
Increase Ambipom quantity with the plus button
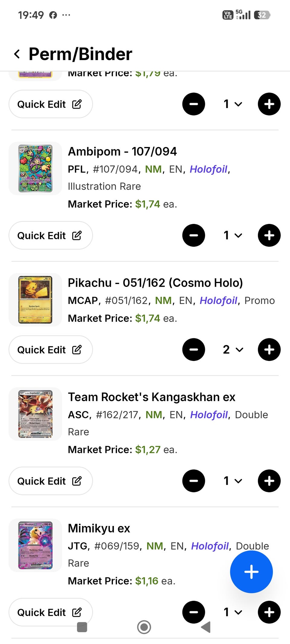coord(269,235)
